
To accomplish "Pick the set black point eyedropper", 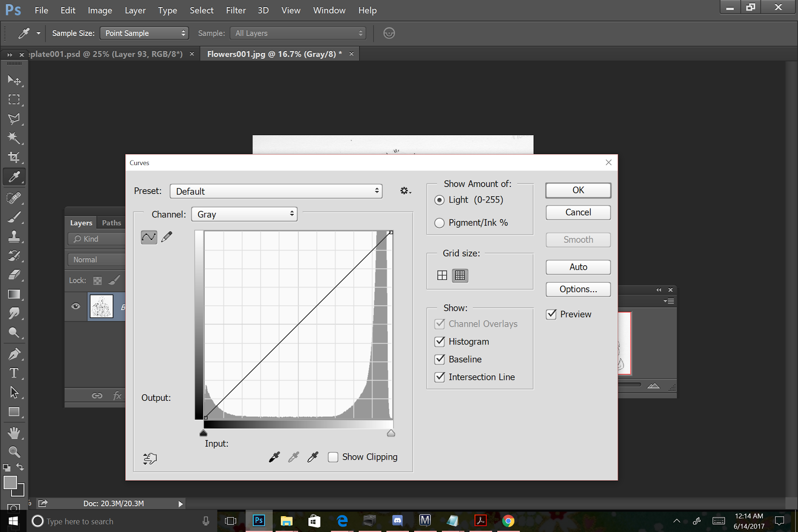I will coord(274,457).
